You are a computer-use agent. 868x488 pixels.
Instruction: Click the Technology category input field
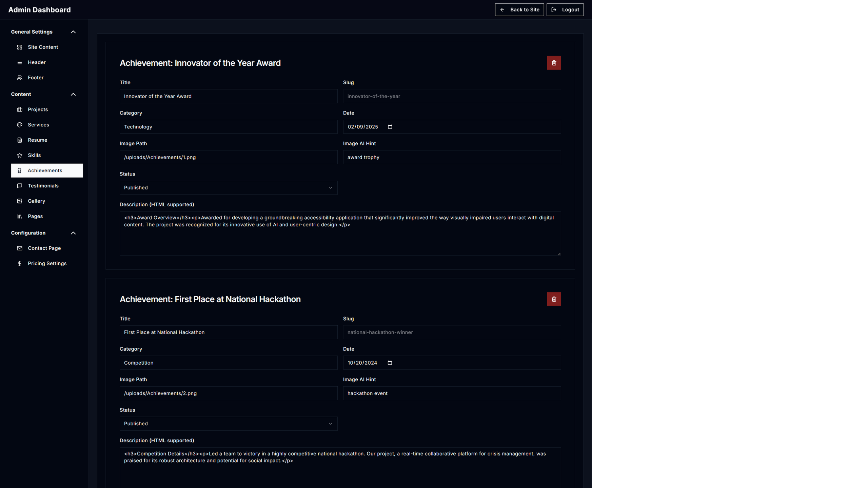(228, 127)
